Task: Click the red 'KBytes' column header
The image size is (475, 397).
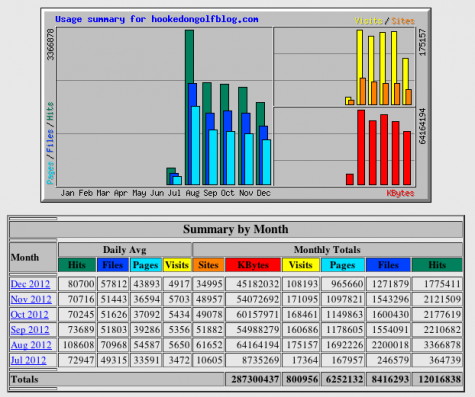Action: [253, 265]
